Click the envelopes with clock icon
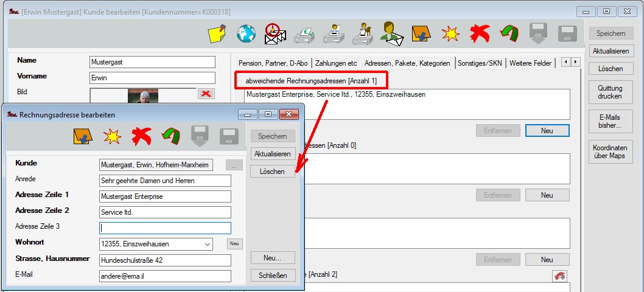Screen dimensions: 644x292 (275, 34)
